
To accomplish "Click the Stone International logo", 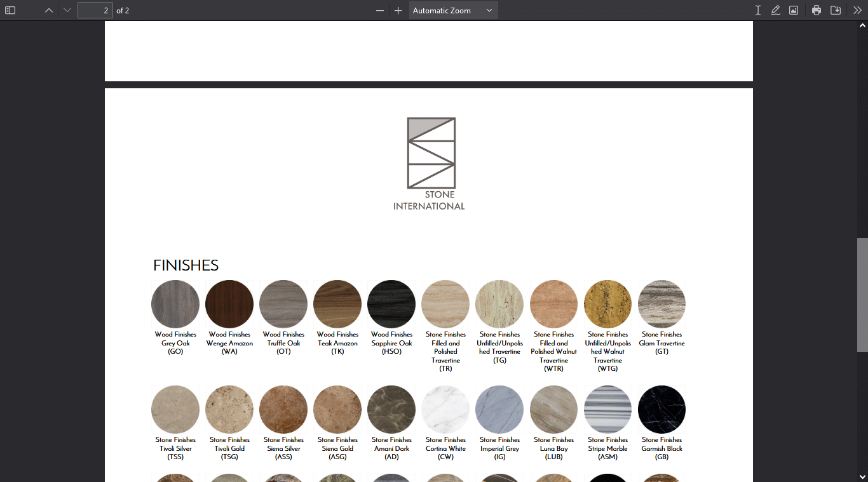I will 431,163.
